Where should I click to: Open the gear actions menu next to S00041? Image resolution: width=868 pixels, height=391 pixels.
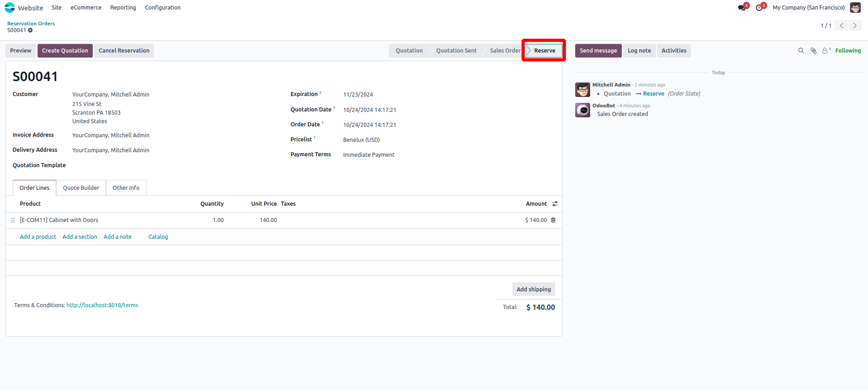click(30, 30)
